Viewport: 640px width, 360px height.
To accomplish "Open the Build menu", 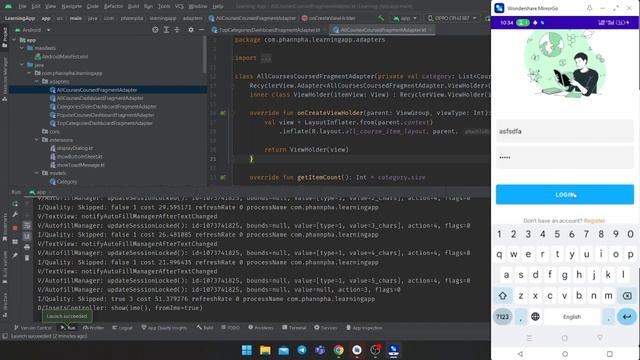I will point(133,6).
